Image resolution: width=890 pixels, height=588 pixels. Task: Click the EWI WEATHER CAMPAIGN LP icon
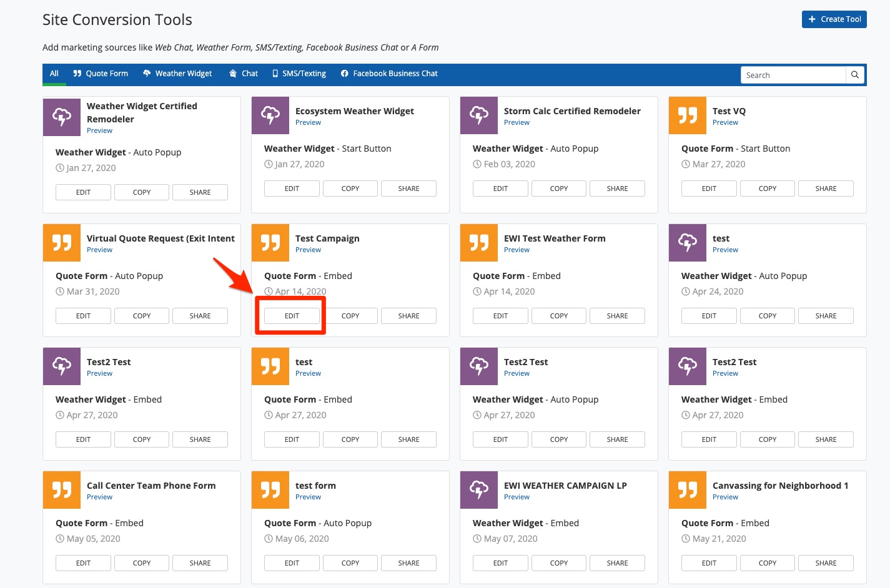click(x=479, y=490)
